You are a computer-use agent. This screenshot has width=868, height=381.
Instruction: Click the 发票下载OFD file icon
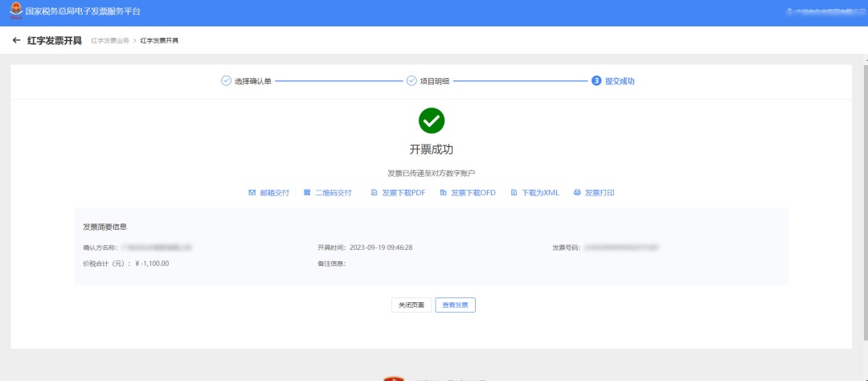coord(444,193)
